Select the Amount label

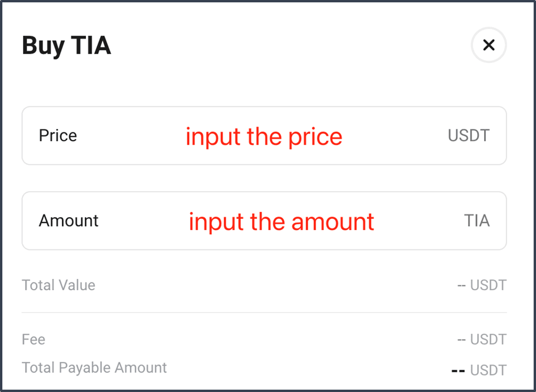point(68,221)
